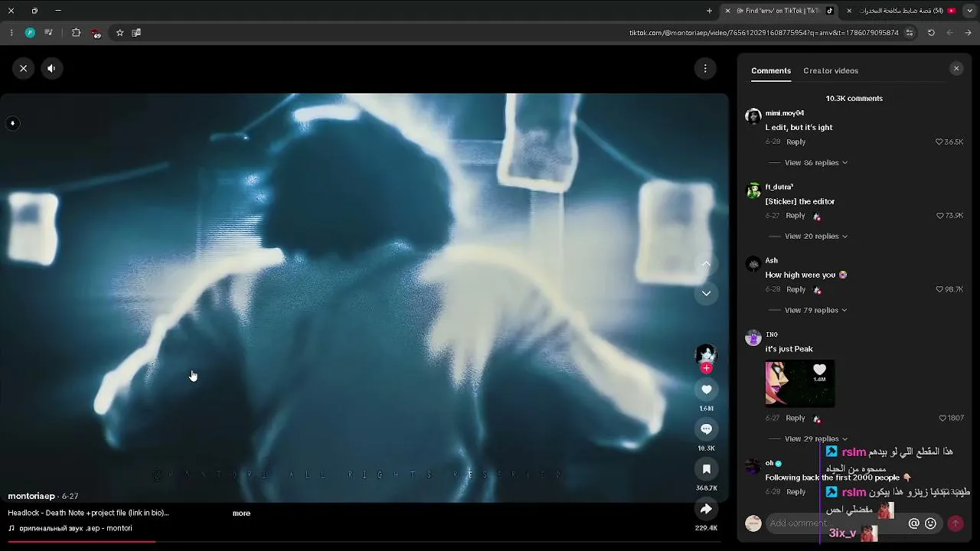The height and width of the screenshot is (551, 980).
Task: Close the TikTok video viewer
Action: (24, 68)
